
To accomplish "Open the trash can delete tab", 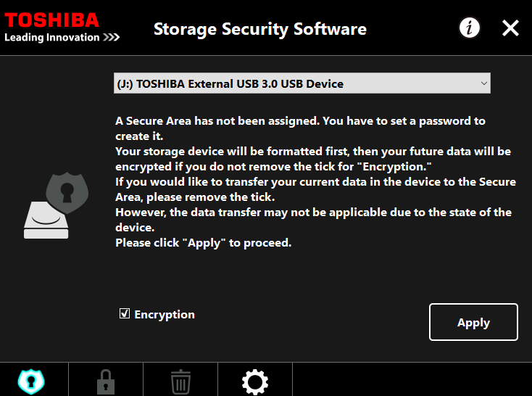I will pyautogui.click(x=180, y=381).
